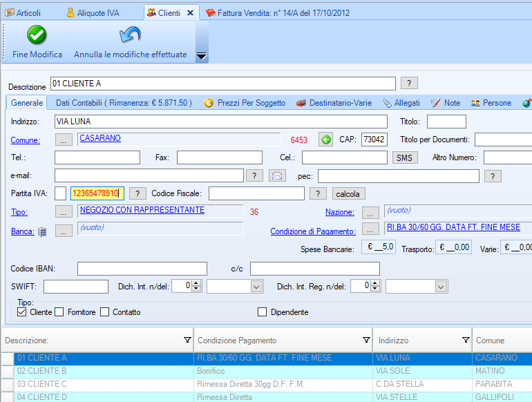
Task: Enable the Fornitore checkbox
Action: [x=59, y=312]
